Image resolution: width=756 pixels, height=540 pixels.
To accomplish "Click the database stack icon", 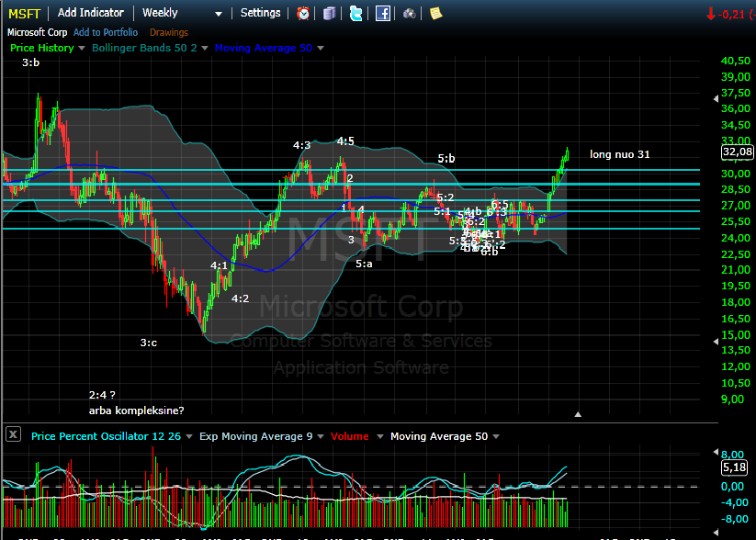I will pyautogui.click(x=329, y=14).
